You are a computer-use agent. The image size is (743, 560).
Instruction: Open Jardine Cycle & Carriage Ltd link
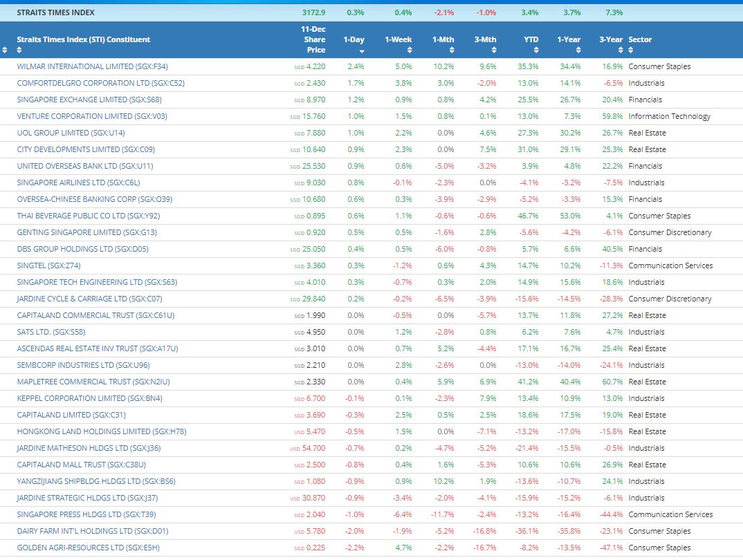89,299
